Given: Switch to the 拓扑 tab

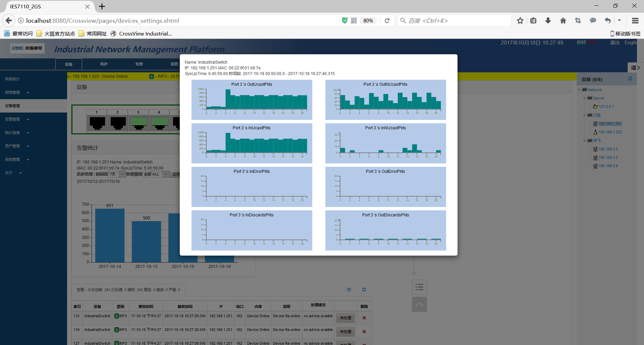Looking at the screenshot, I should point(104,64).
